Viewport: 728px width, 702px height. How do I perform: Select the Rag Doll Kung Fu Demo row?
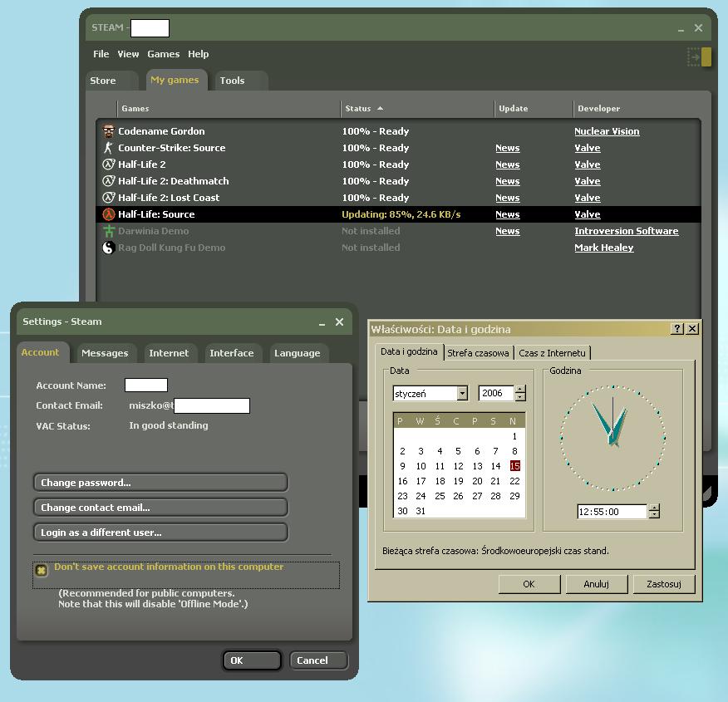398,248
